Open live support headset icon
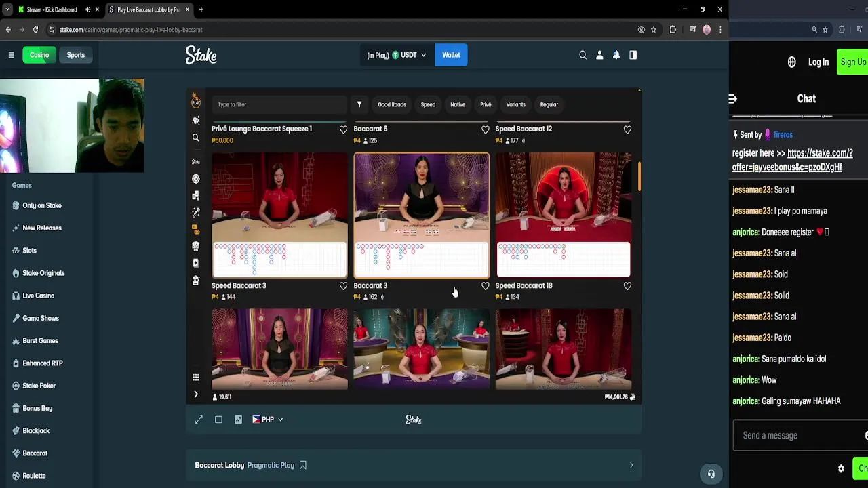 711,474
